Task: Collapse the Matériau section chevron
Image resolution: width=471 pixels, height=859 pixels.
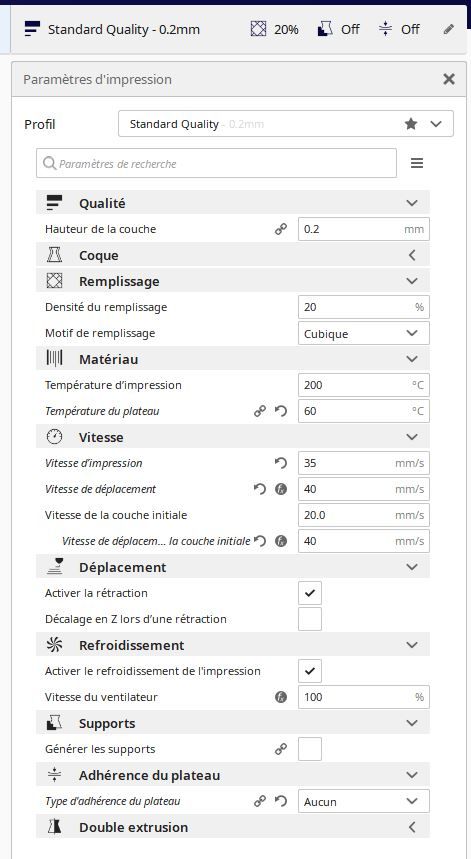Action: [412, 359]
